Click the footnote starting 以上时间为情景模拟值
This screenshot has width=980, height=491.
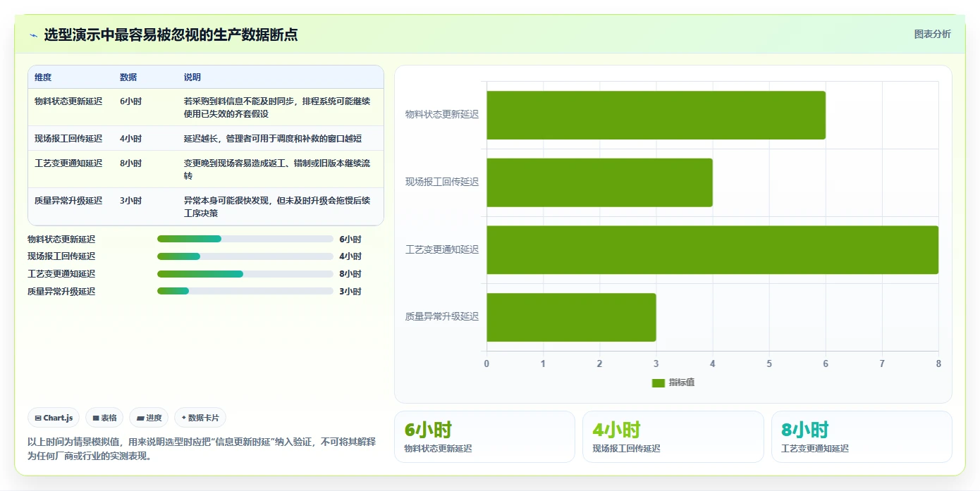click(x=202, y=449)
